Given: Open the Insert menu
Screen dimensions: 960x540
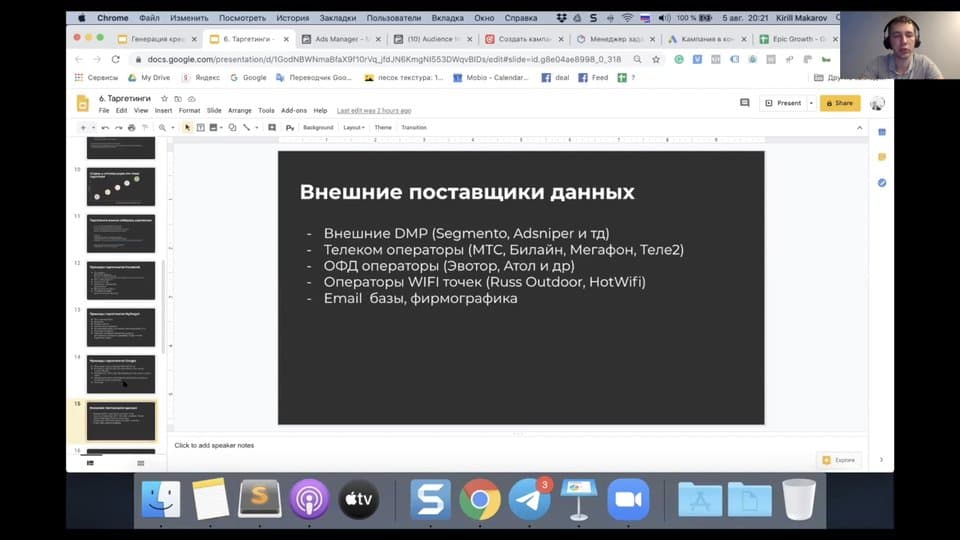Looking at the screenshot, I should pos(163,111).
